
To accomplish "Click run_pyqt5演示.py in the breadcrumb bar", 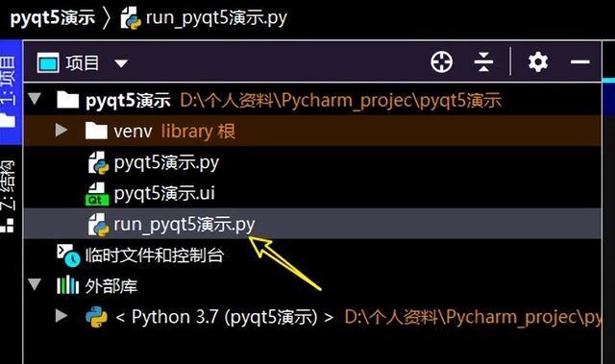I will pyautogui.click(x=216, y=17).
